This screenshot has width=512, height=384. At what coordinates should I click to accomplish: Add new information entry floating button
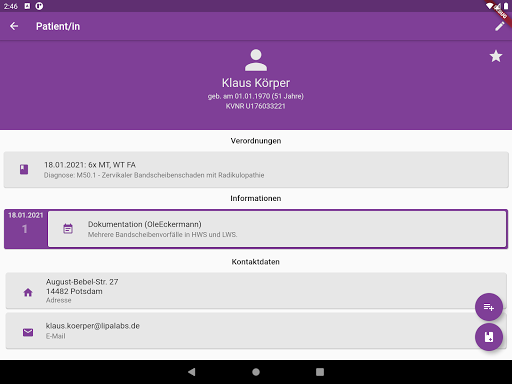click(489, 307)
